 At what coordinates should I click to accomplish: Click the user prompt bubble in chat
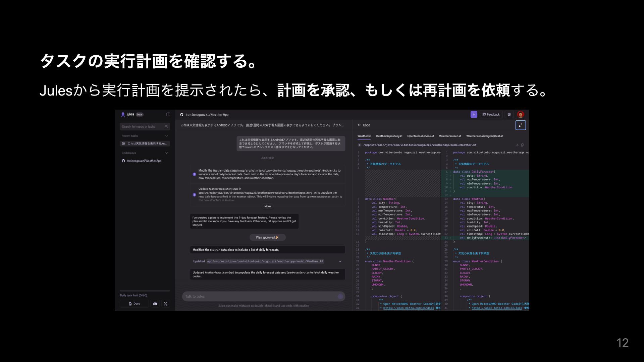[291, 143]
